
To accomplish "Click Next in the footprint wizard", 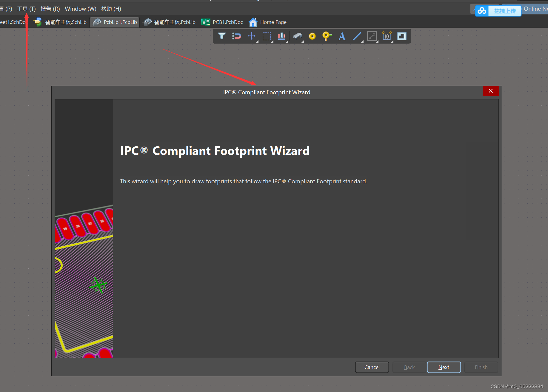I will click(x=444, y=367).
